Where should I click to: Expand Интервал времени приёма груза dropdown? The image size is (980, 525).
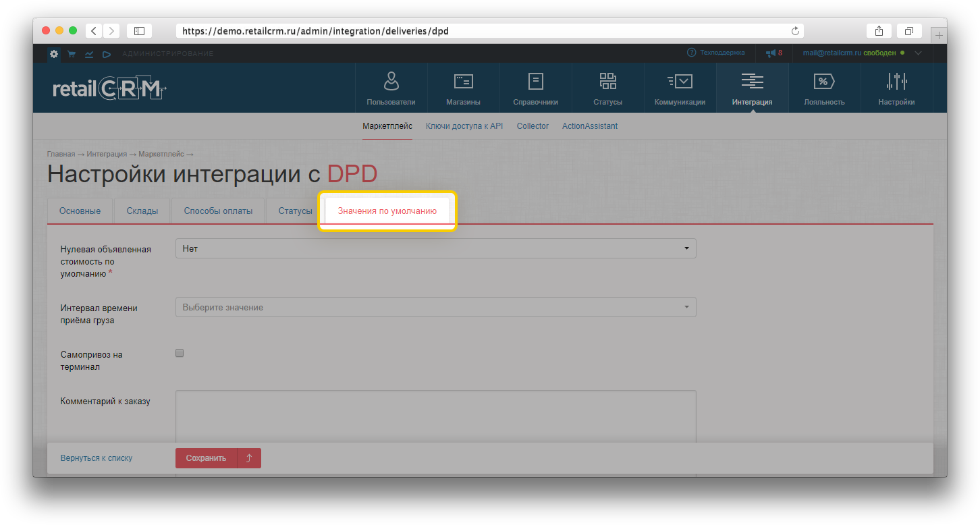(435, 308)
